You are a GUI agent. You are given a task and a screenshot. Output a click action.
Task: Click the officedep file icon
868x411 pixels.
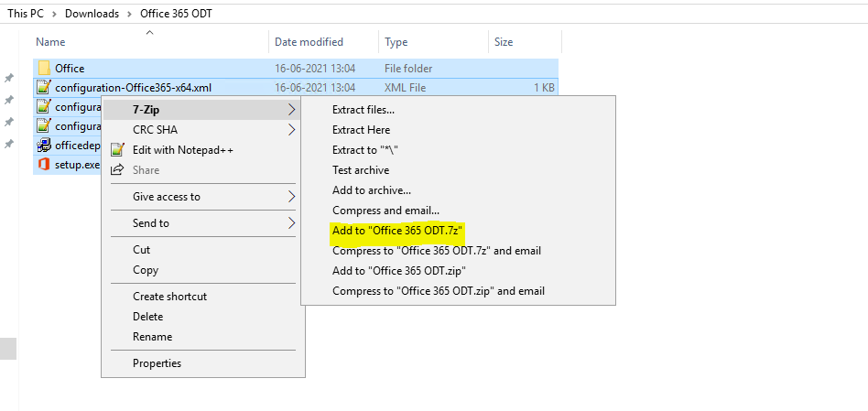[x=43, y=146]
